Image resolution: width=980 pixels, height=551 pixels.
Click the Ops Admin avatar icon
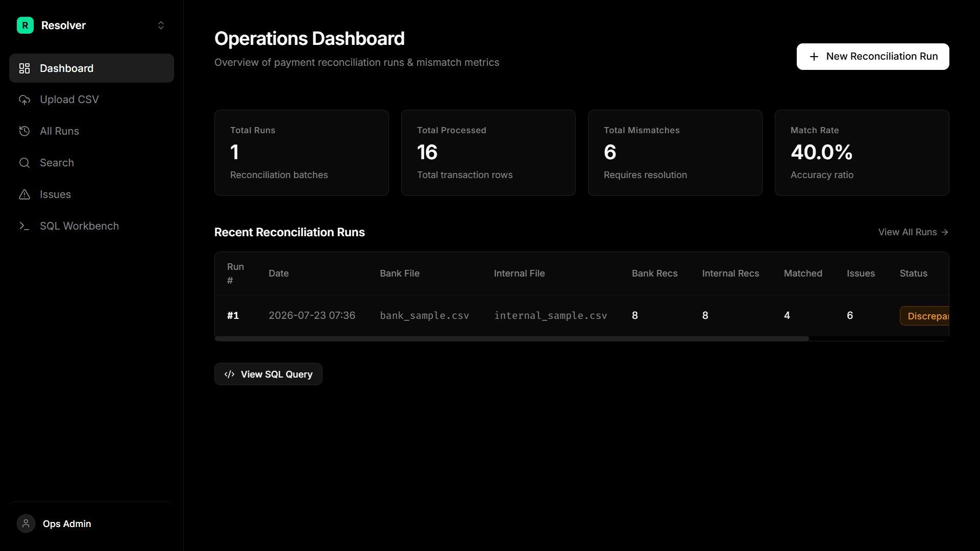coord(26,523)
